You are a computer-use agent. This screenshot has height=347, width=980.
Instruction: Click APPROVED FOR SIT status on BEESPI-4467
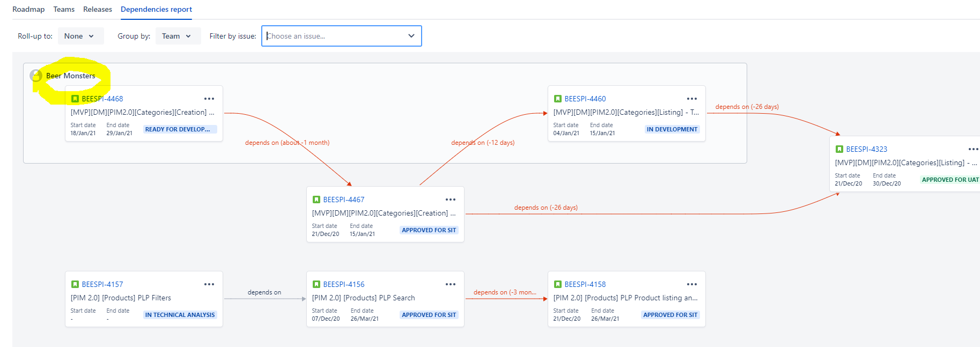(429, 230)
